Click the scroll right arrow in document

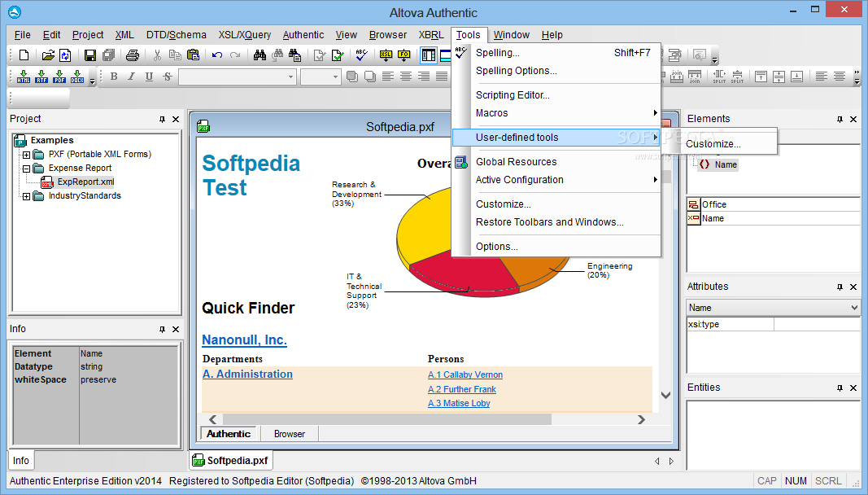pos(641,419)
